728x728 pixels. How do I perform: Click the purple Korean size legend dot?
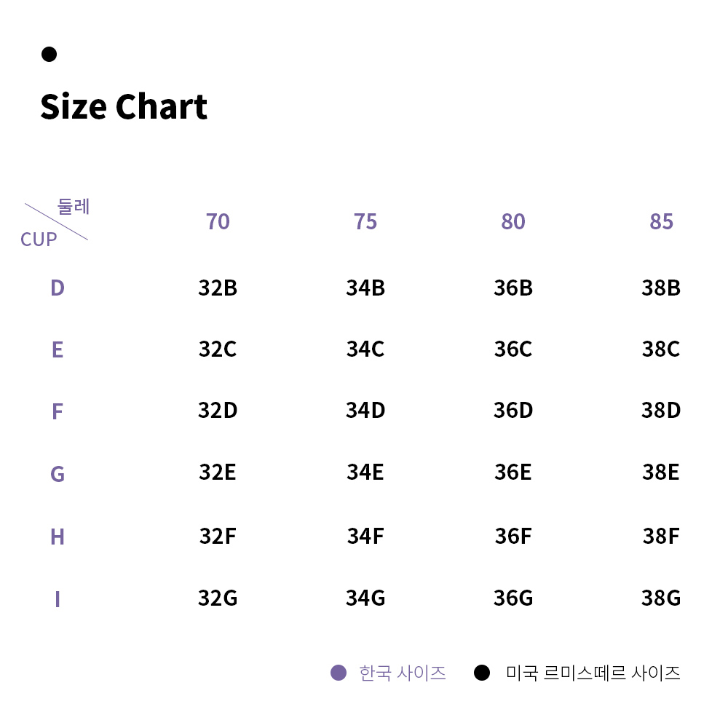[339, 672]
